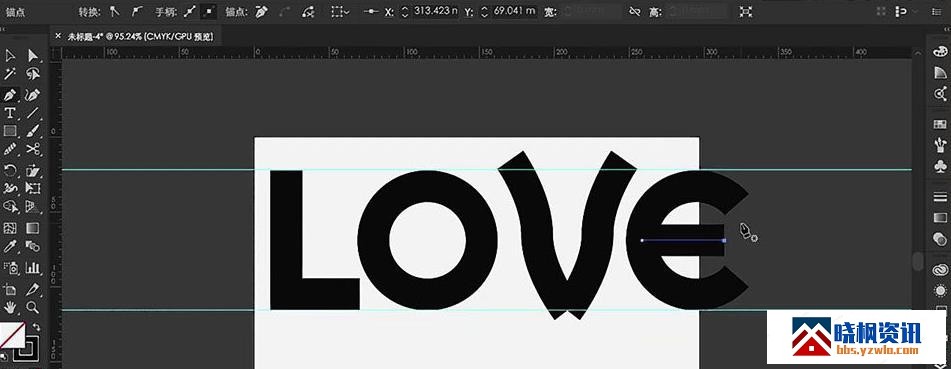This screenshot has width=951, height=369.
Task: Select the Free Transform tool
Action: tap(33, 188)
